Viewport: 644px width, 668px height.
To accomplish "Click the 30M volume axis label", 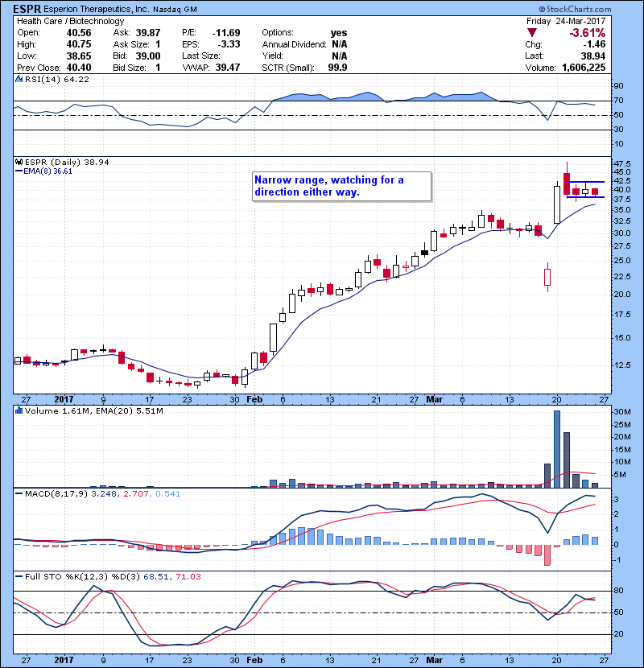I will (x=621, y=412).
